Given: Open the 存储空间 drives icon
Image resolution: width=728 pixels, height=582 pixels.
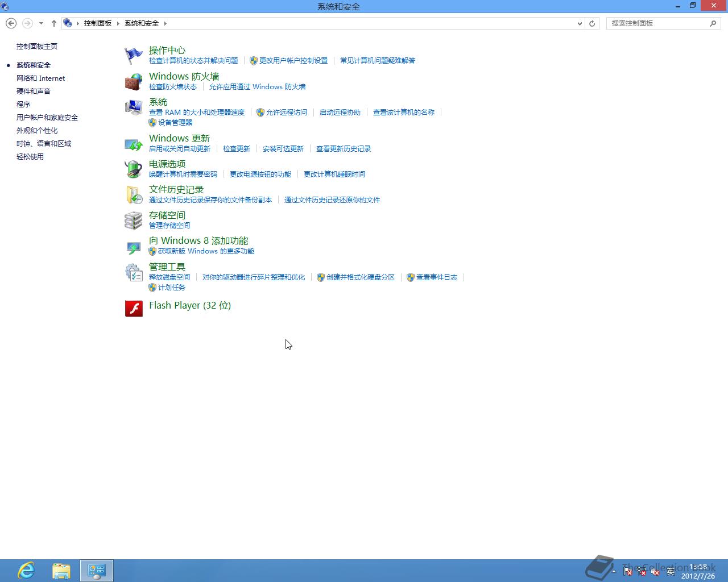Looking at the screenshot, I should point(134,221).
